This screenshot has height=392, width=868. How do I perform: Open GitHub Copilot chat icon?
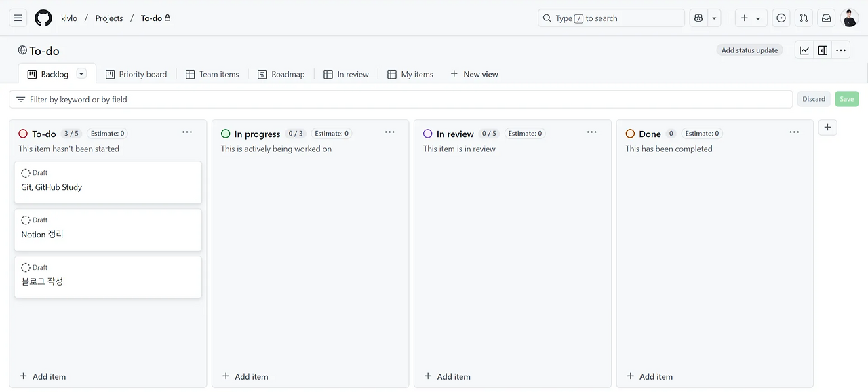tap(698, 18)
